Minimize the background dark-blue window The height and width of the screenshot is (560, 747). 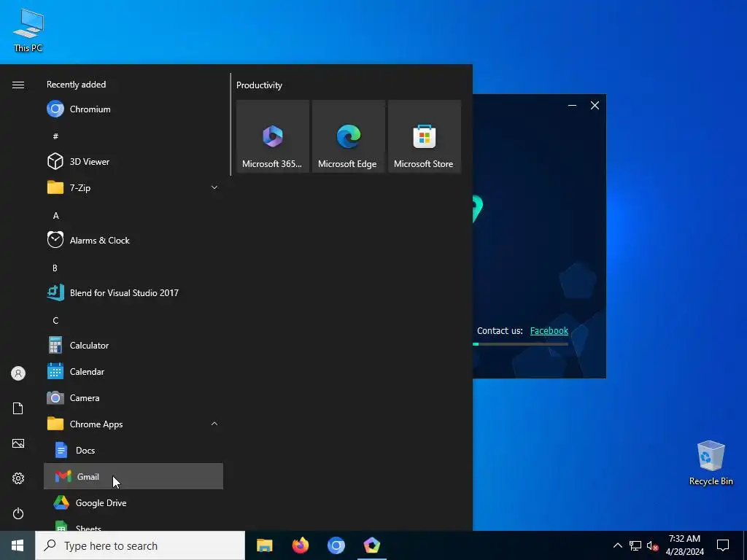572,105
